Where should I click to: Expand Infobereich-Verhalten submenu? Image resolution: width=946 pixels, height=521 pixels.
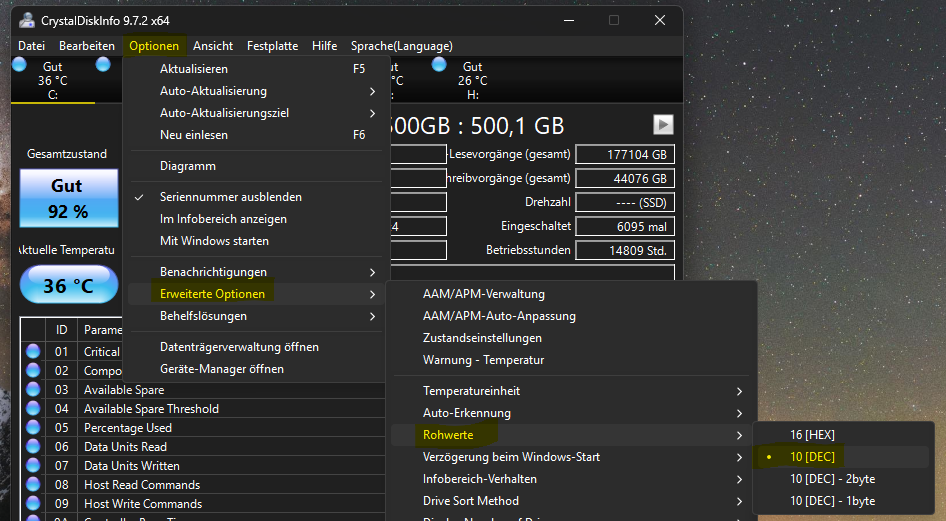[x=571, y=479]
